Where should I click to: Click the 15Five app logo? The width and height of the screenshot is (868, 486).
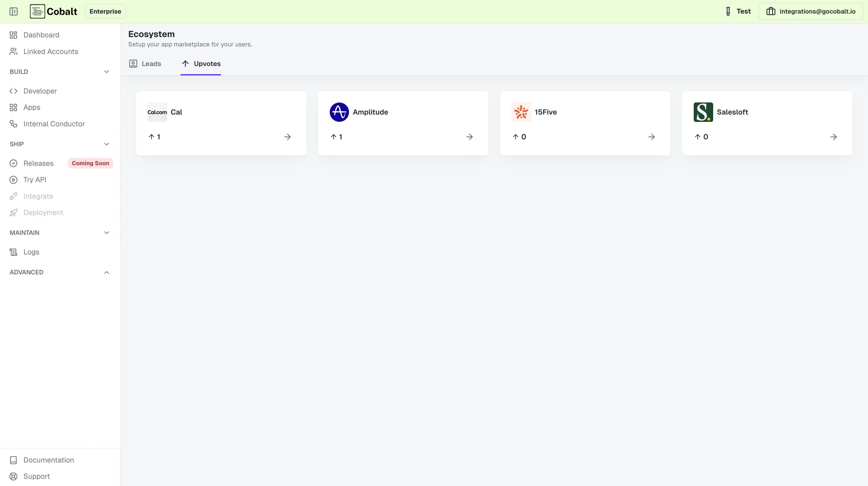(x=521, y=112)
